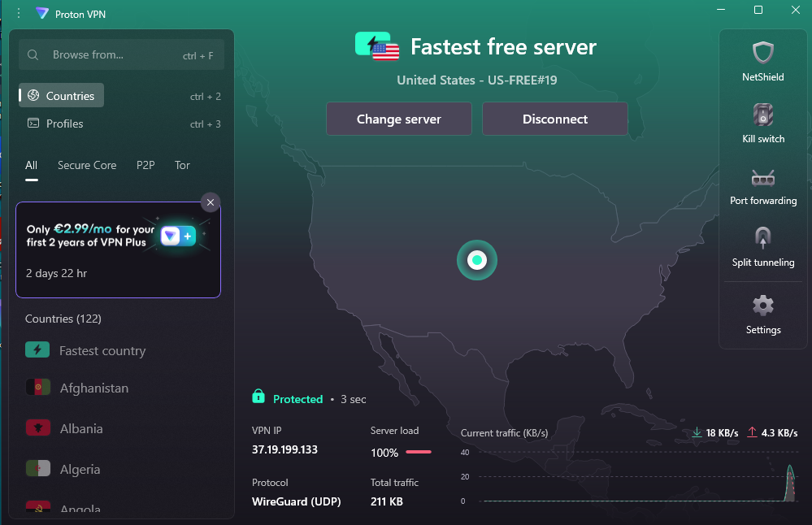Open the Port forwarding router icon
Screen dimensions: 812x525
click(x=762, y=177)
